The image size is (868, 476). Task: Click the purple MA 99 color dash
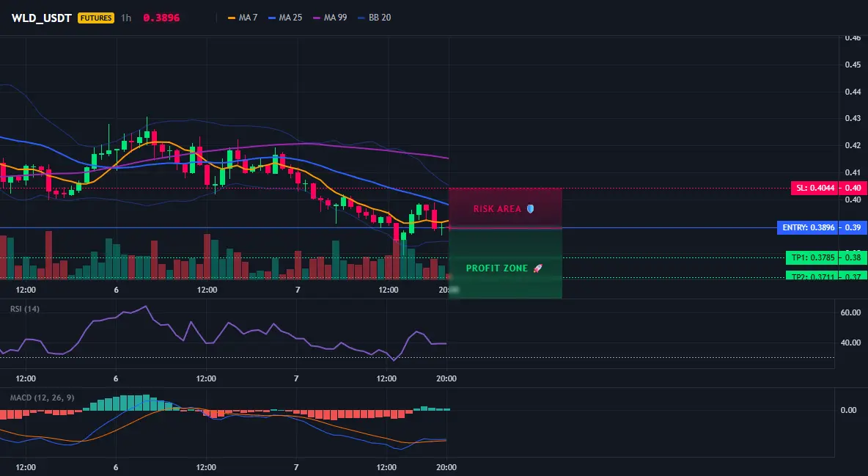point(317,18)
